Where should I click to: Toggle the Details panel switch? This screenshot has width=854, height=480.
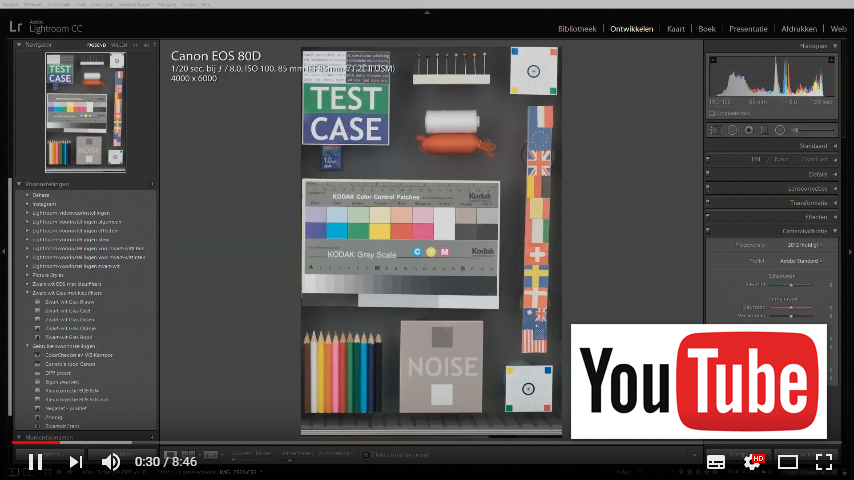tap(709, 173)
